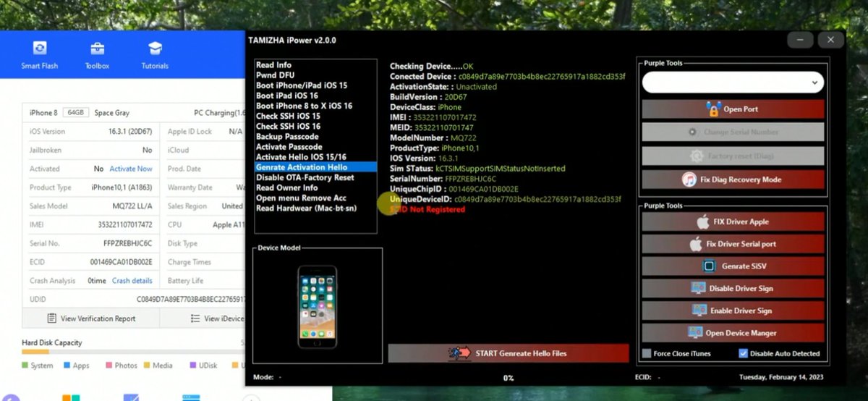The image size is (868, 401).
Task: Click the Sim STatus log line
Action: (477, 169)
